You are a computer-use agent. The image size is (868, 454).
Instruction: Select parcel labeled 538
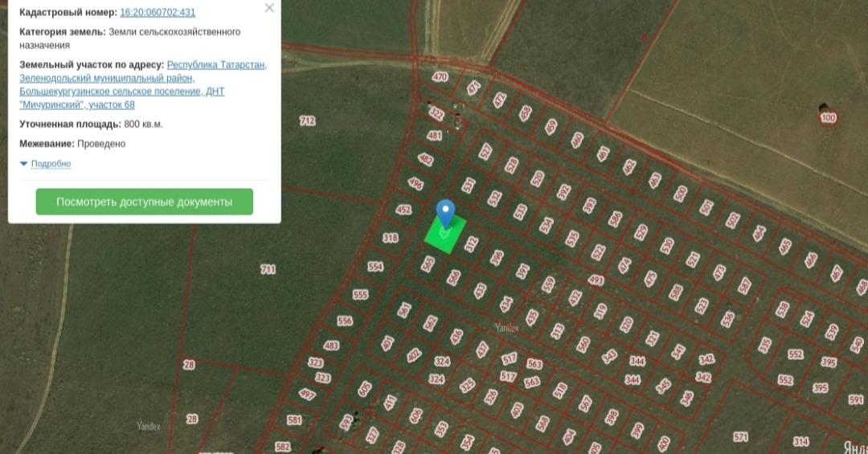782,309
